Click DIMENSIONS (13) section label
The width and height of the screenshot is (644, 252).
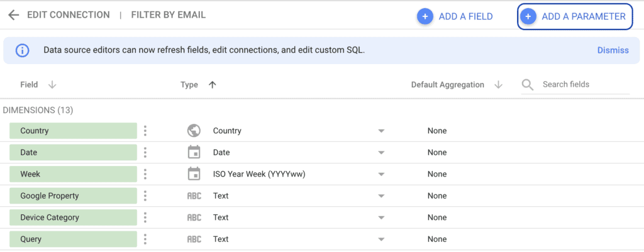pyautogui.click(x=38, y=111)
